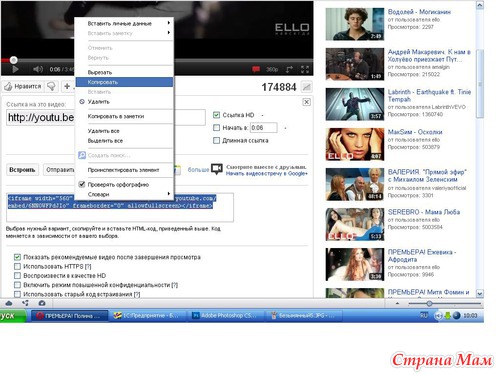Close the share panel with X icon

306,102
